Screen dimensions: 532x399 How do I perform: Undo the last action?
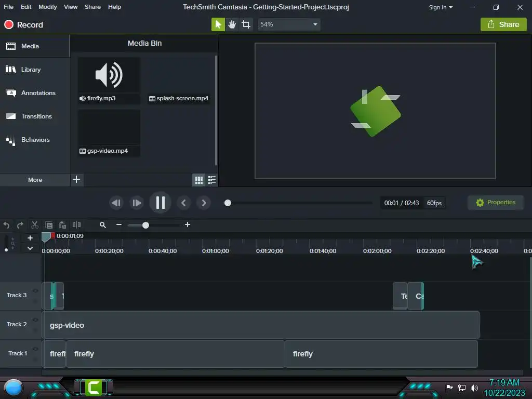6,225
